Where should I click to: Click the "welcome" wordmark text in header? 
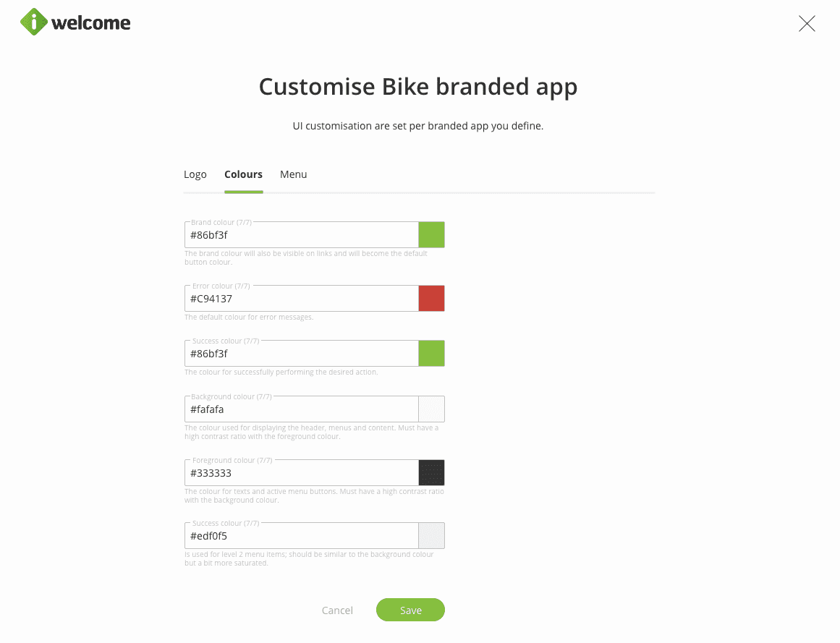(91, 23)
